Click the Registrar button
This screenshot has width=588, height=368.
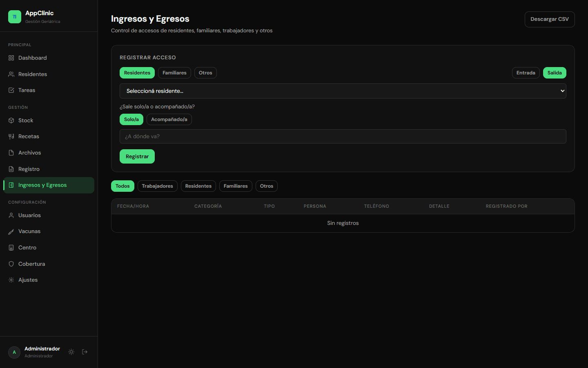coord(137,157)
